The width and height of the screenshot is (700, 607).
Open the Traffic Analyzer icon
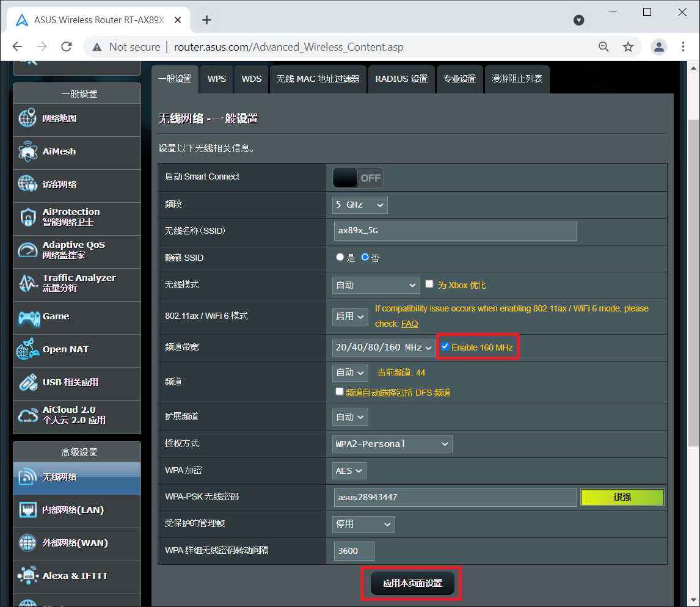coord(28,283)
